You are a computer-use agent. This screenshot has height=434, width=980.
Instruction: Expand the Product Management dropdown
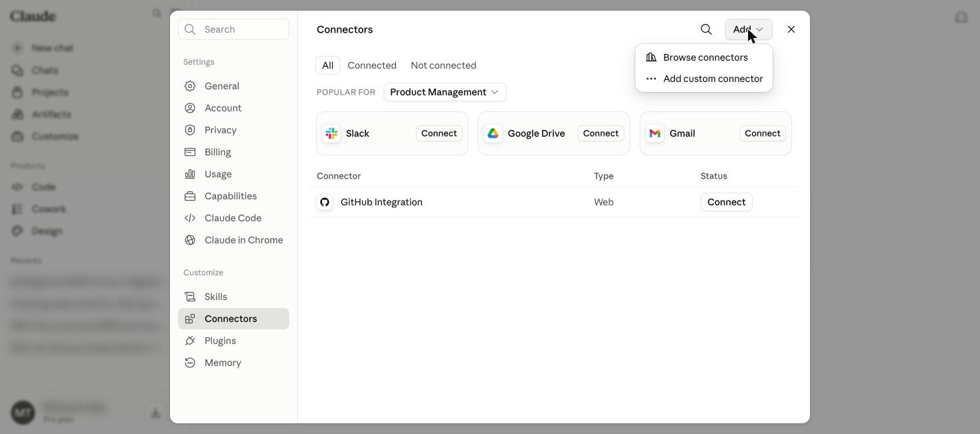pos(445,92)
